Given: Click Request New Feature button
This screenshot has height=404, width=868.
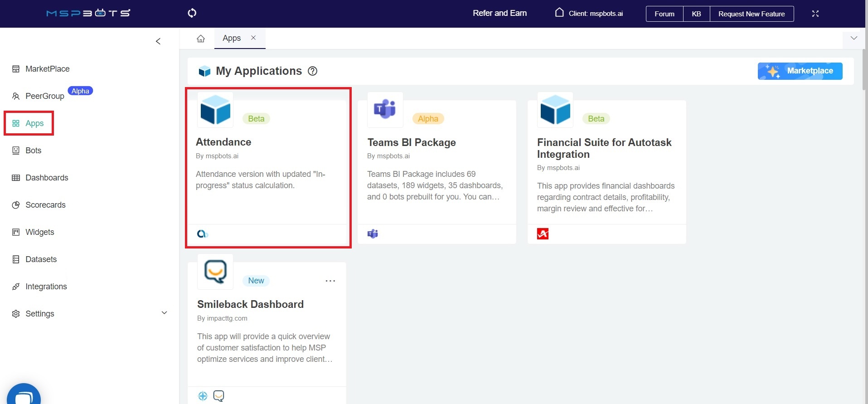Looking at the screenshot, I should click(751, 14).
